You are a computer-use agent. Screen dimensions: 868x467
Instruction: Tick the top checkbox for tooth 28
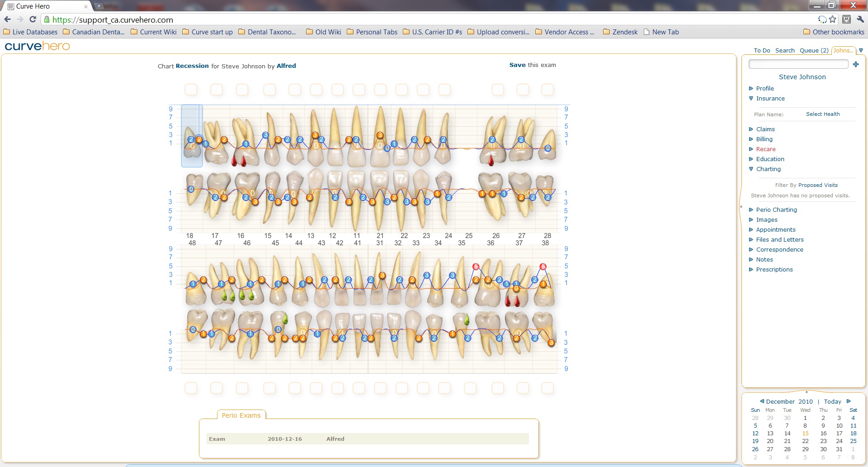click(547, 89)
